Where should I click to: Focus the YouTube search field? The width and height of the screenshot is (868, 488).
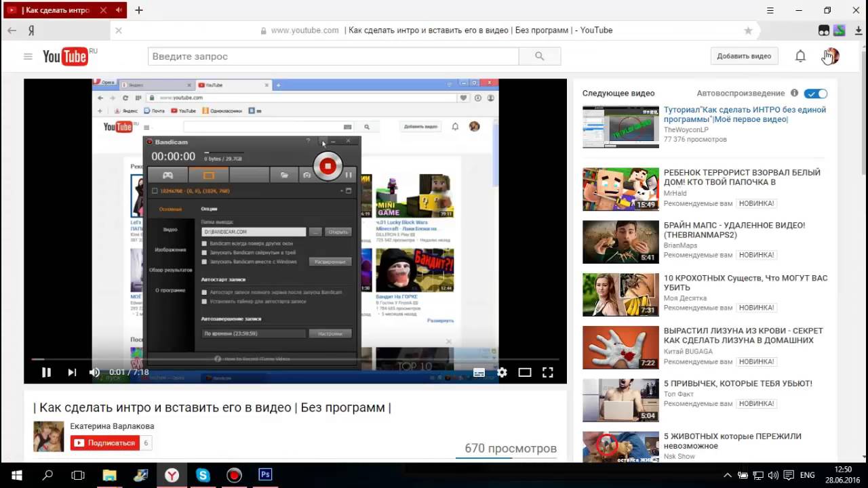(334, 56)
